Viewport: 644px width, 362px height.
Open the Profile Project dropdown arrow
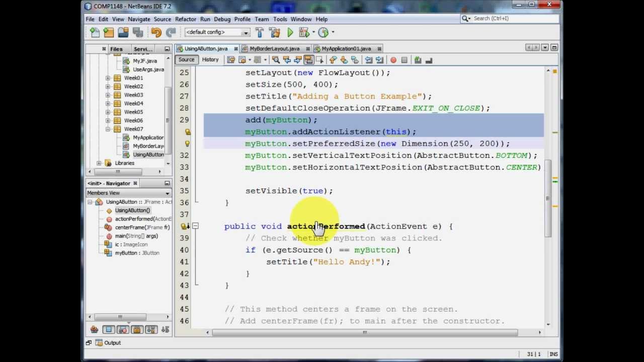[333, 33]
